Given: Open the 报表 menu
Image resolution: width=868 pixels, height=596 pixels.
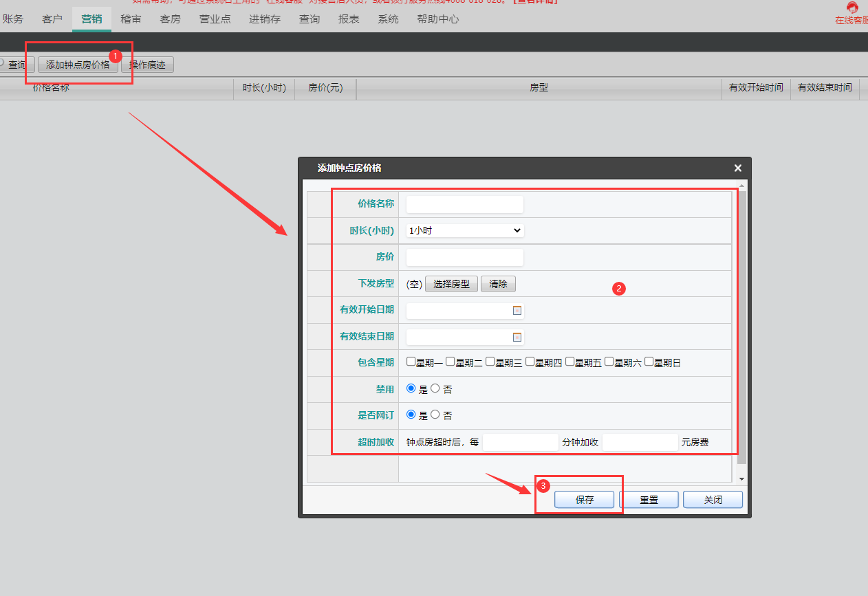Looking at the screenshot, I should click(x=349, y=19).
